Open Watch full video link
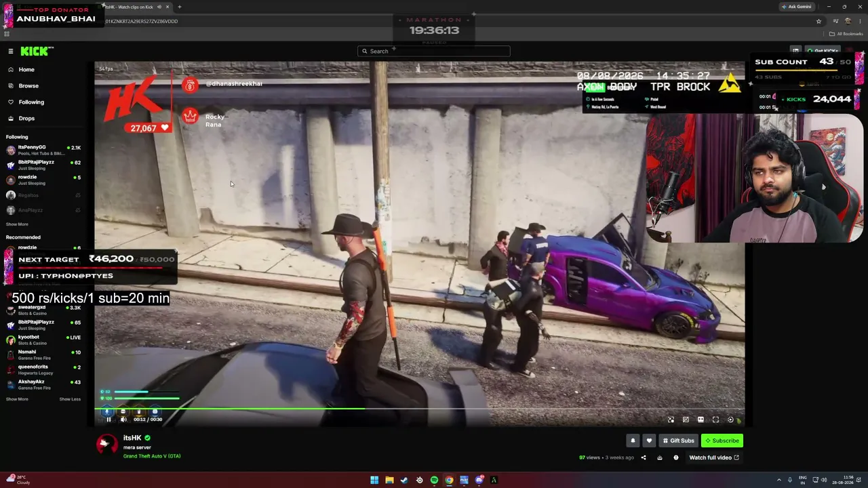This screenshot has width=868, height=488. click(714, 457)
